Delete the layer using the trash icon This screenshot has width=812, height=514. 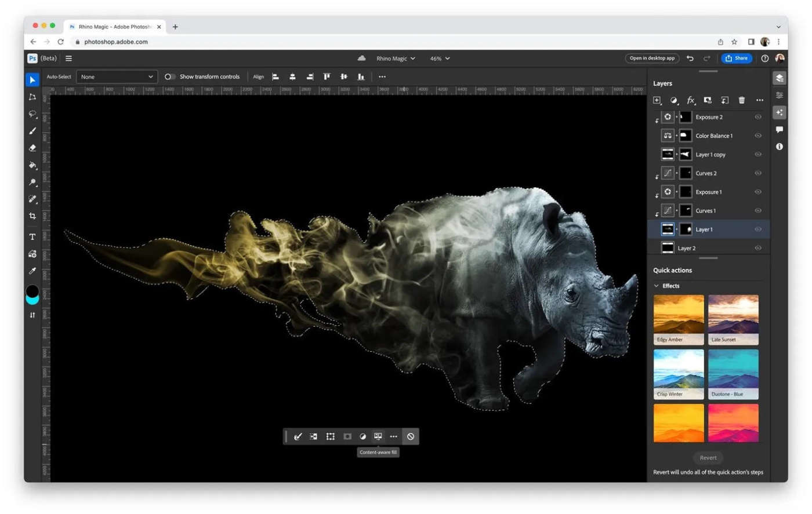pyautogui.click(x=741, y=100)
